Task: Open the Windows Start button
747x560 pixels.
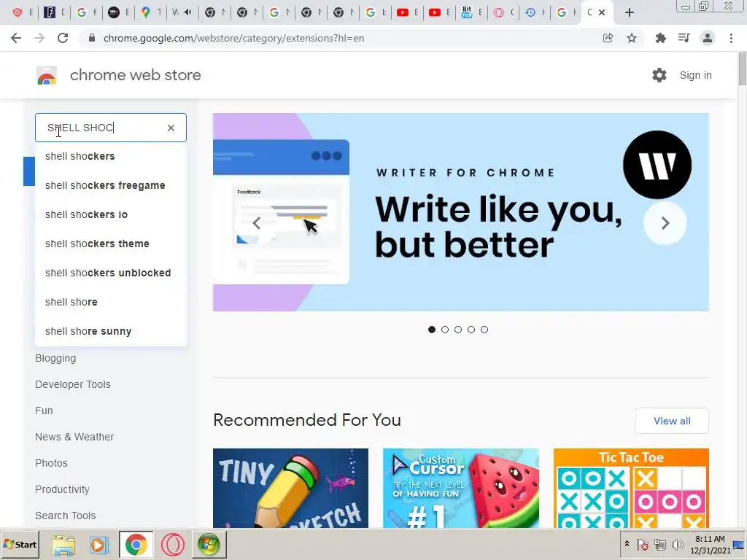Action: point(20,544)
